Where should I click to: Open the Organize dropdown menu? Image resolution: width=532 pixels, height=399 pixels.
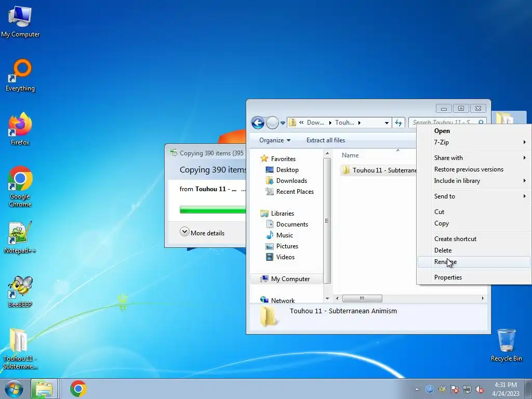pyautogui.click(x=275, y=140)
